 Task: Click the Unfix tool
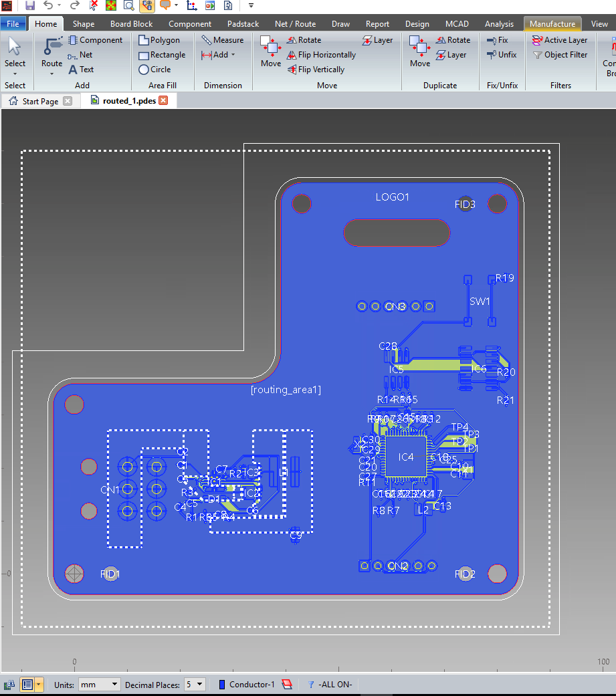[501, 55]
